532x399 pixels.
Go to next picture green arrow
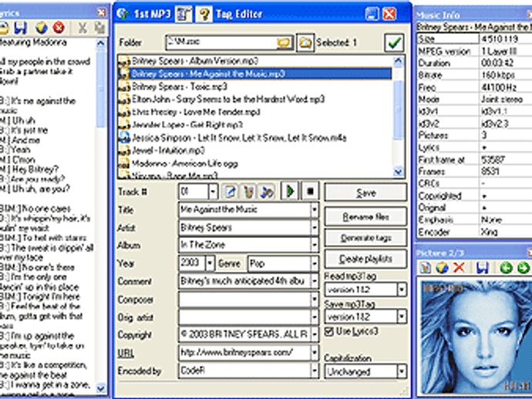(x=523, y=268)
